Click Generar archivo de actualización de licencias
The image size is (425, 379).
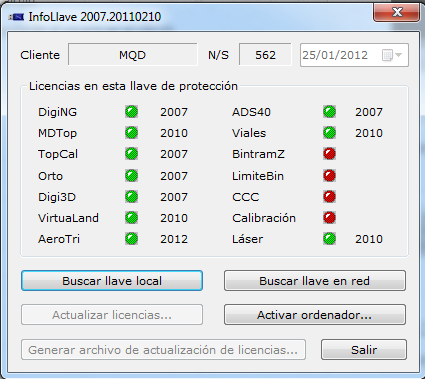(163, 350)
